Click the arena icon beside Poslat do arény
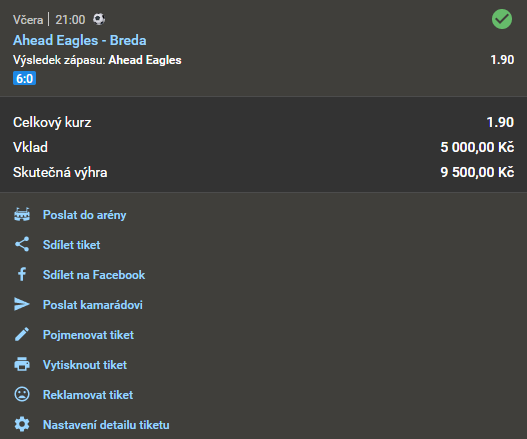 click(x=22, y=214)
